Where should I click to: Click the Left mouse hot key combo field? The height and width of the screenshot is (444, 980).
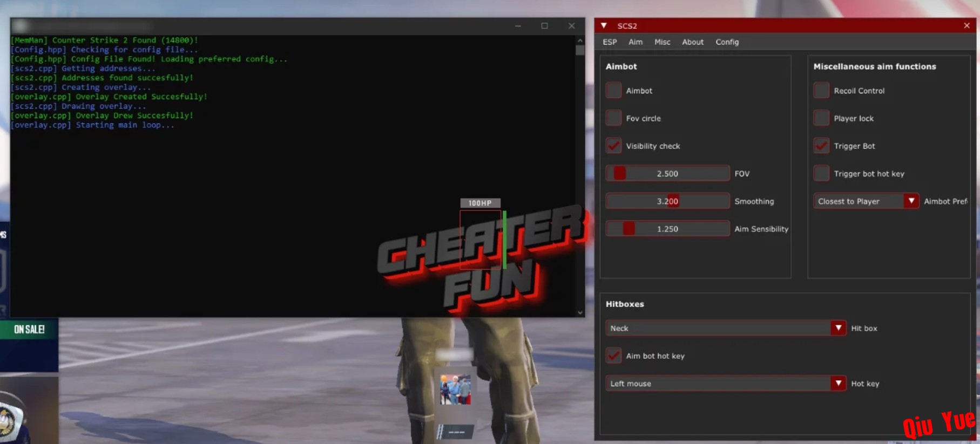726,383
